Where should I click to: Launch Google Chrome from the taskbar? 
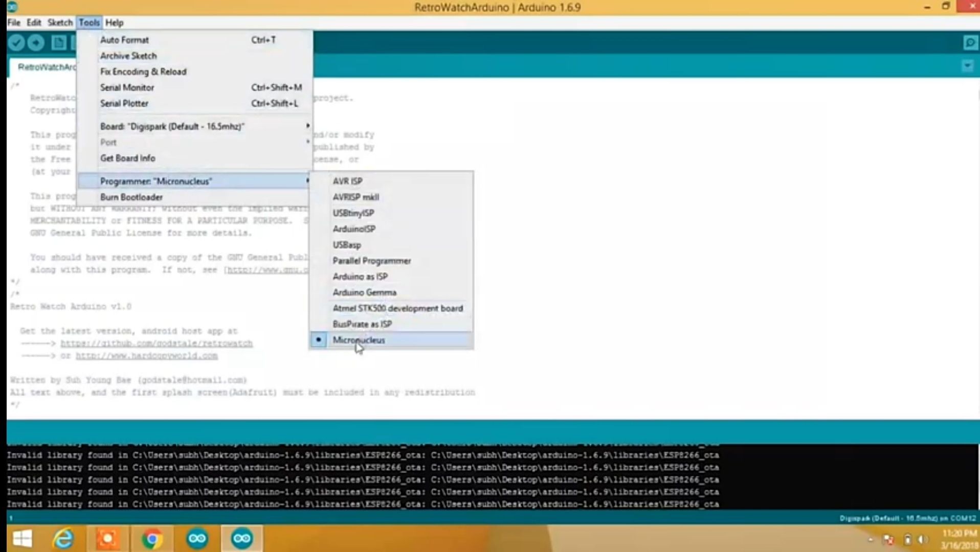pos(151,538)
